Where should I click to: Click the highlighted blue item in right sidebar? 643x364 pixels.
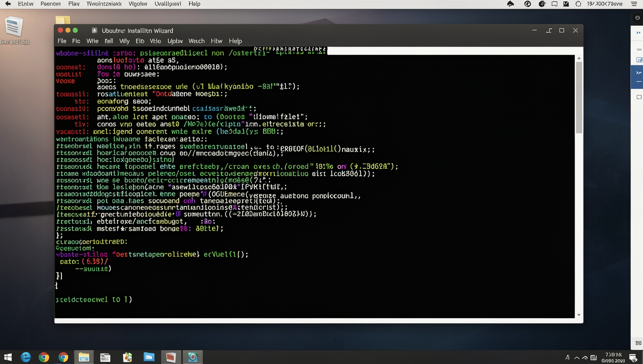point(637,77)
